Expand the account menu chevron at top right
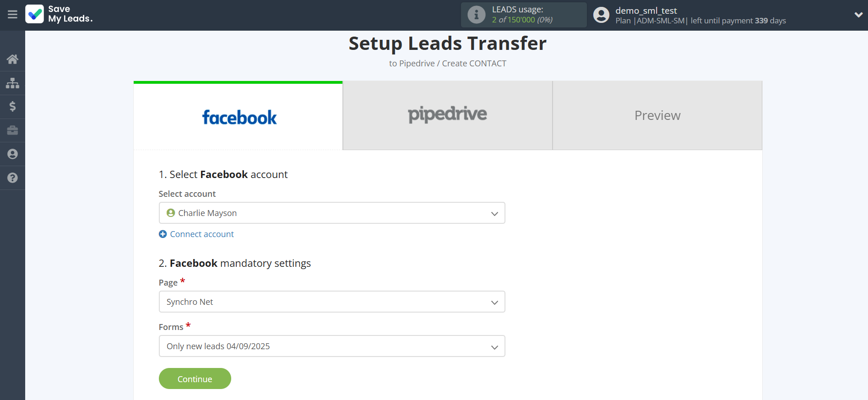The width and height of the screenshot is (868, 400). click(858, 14)
